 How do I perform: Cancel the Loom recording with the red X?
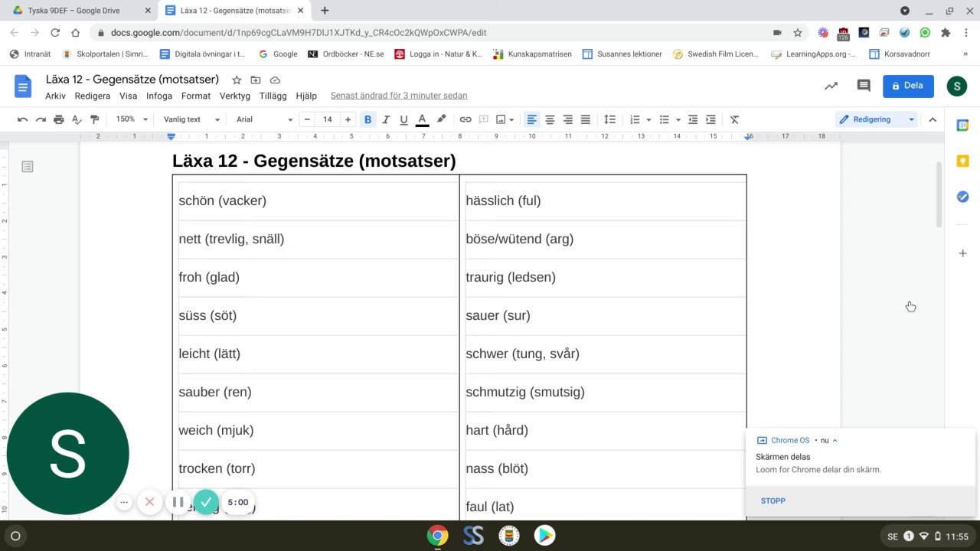pos(149,502)
